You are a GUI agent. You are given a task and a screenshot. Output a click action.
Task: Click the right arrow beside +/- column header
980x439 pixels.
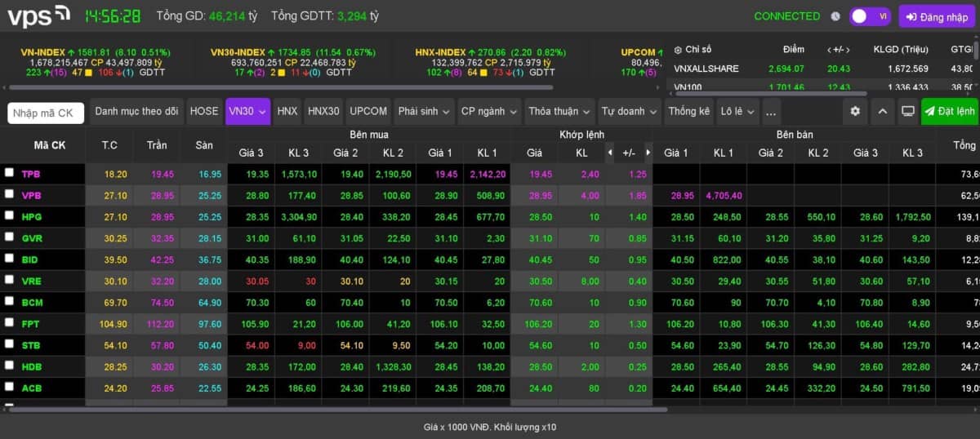coord(648,153)
